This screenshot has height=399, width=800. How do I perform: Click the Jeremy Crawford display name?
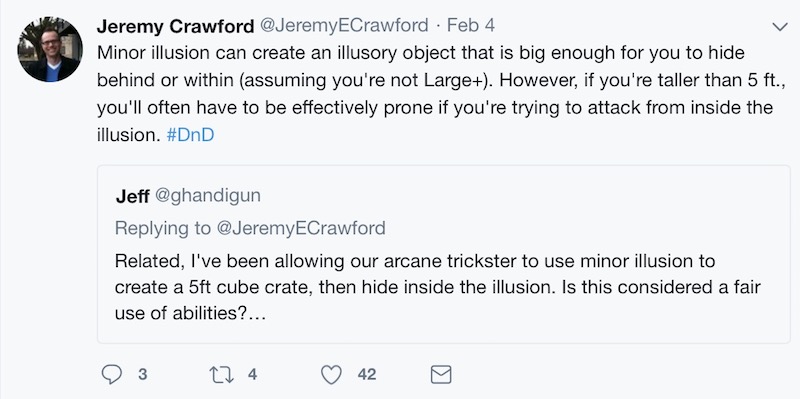coord(175,26)
